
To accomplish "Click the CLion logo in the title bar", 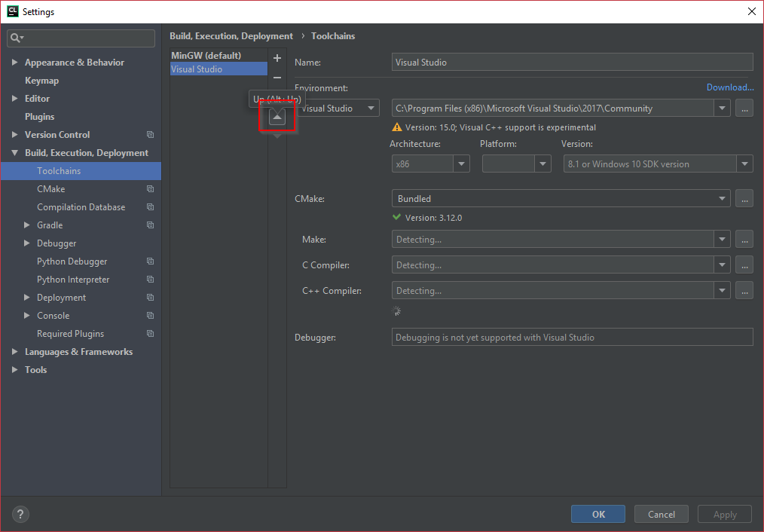I will coord(13,11).
